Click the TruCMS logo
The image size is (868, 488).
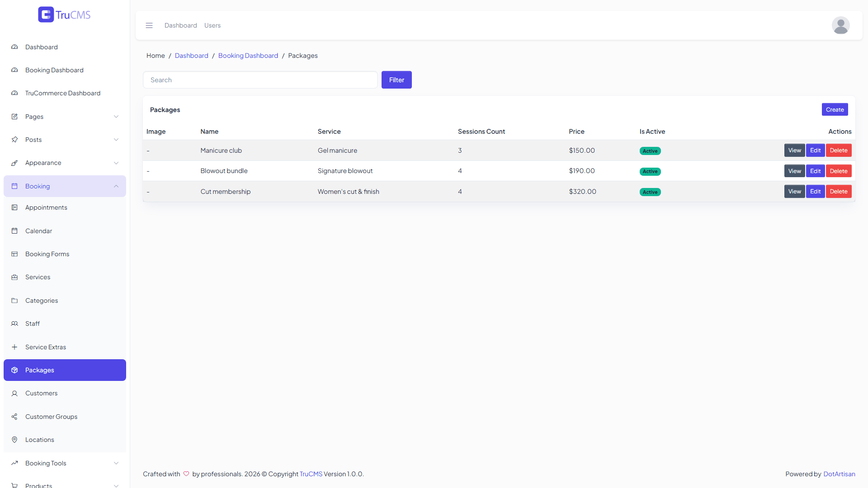pyautogui.click(x=64, y=14)
